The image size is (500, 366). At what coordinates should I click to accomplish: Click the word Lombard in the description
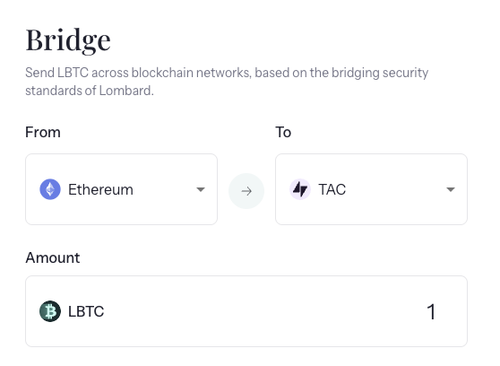[125, 91]
